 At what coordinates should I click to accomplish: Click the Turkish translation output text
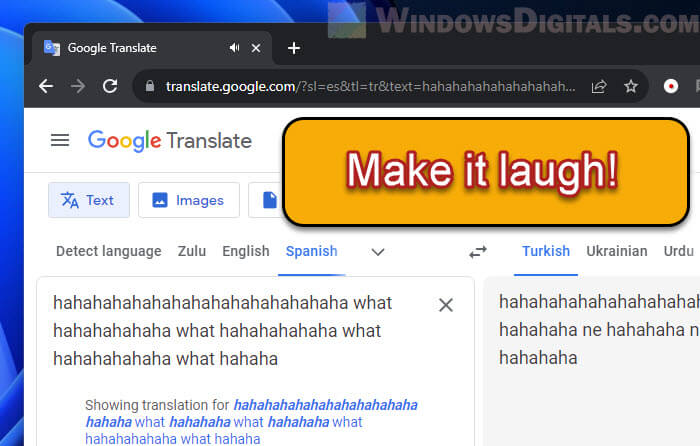[598, 330]
